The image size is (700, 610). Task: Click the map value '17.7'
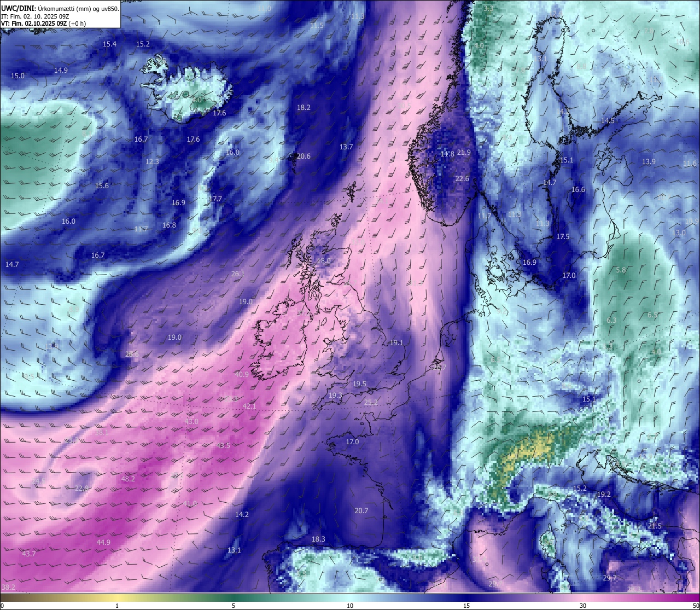(215, 199)
